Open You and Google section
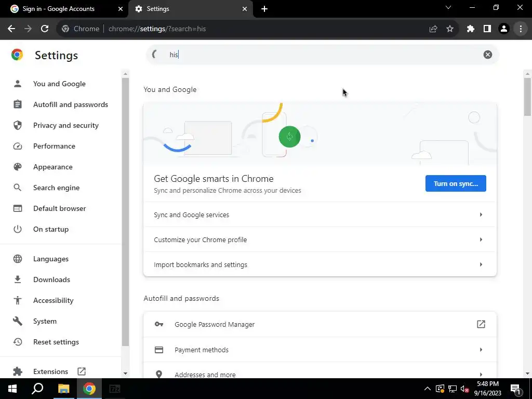532x399 pixels. 59,84
